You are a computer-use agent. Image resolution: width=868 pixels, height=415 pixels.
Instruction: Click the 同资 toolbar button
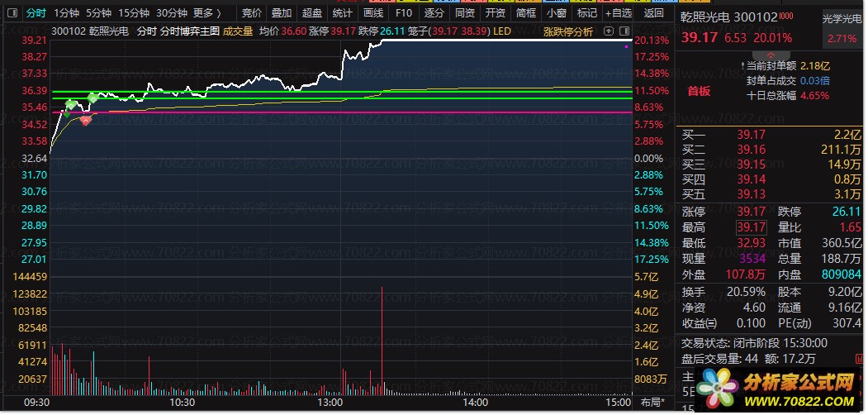[464, 12]
